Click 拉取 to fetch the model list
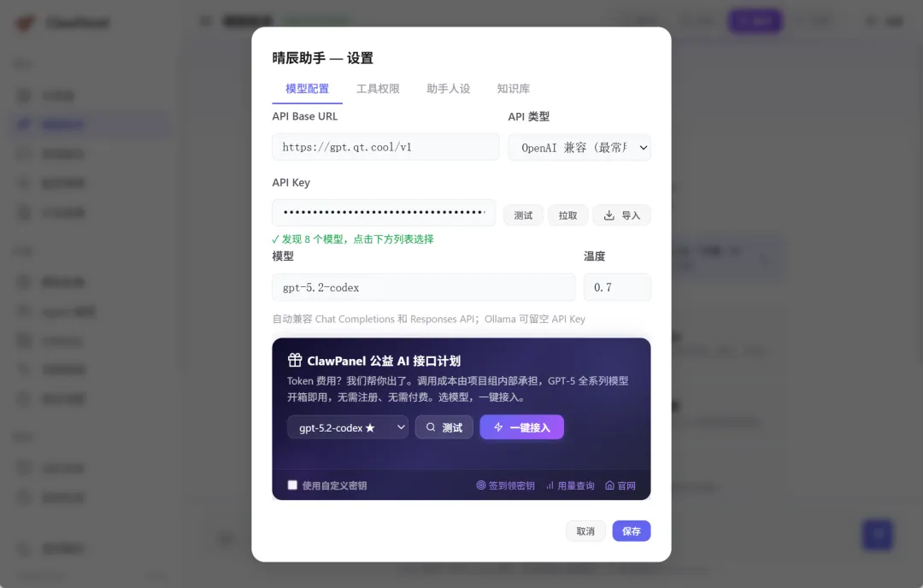923x588 pixels. point(568,215)
